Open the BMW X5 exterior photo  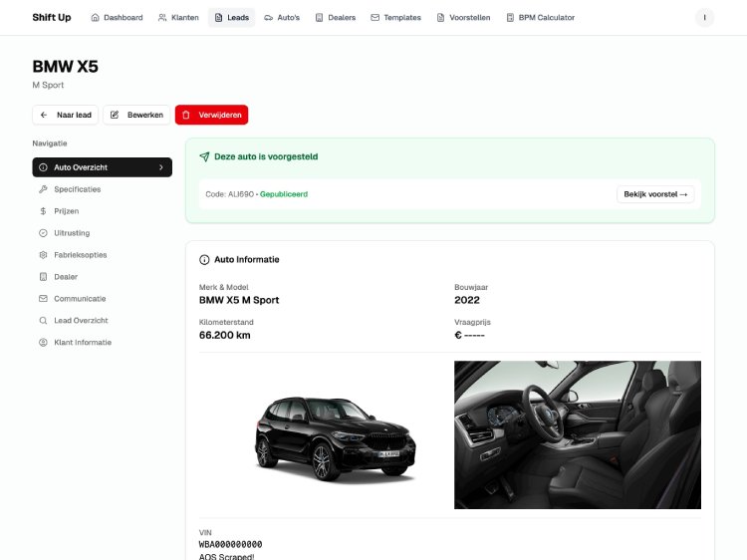327,435
